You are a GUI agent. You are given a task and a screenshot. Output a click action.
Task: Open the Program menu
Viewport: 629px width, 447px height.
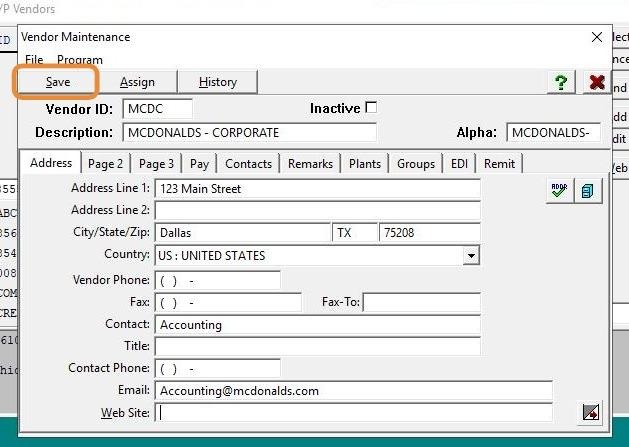pyautogui.click(x=80, y=60)
